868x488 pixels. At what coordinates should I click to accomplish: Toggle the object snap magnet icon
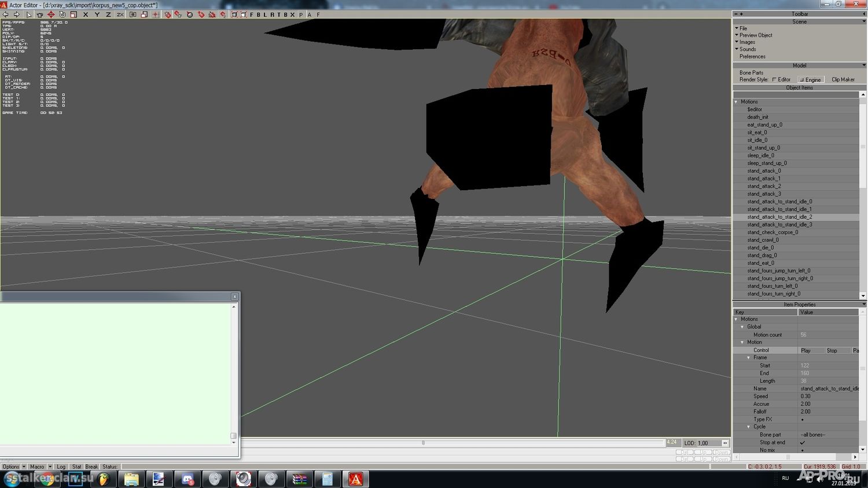coord(178,14)
